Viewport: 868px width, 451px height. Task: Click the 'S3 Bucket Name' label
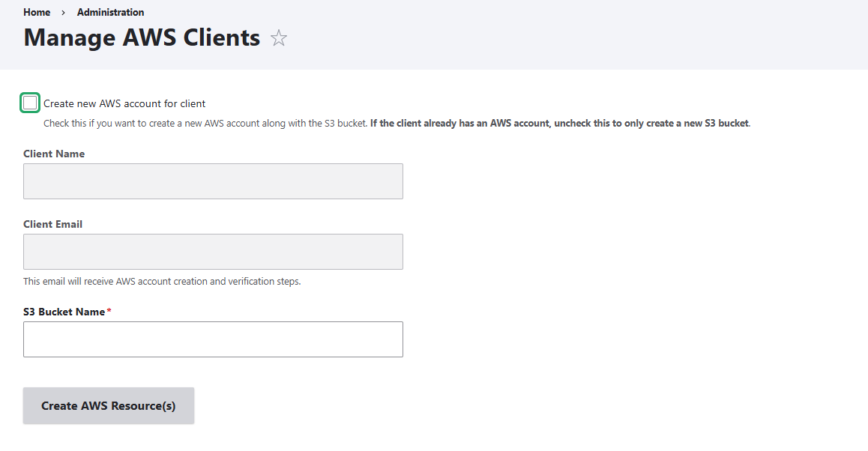click(64, 312)
